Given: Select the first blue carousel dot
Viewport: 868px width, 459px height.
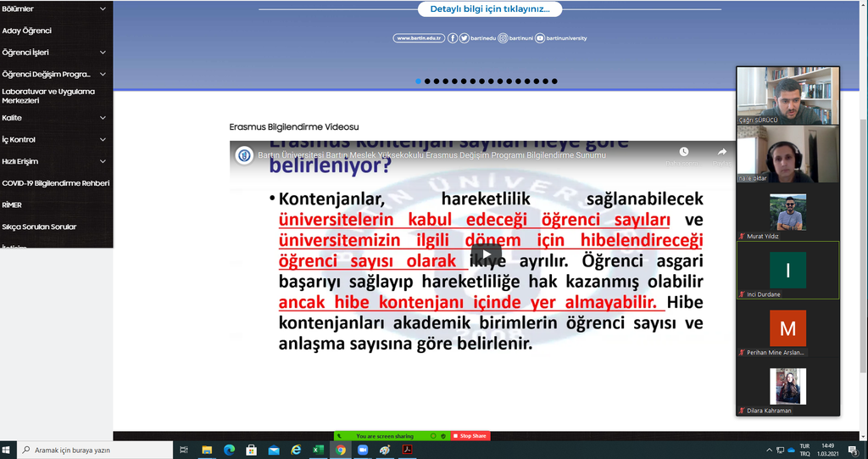Looking at the screenshot, I should (x=418, y=81).
